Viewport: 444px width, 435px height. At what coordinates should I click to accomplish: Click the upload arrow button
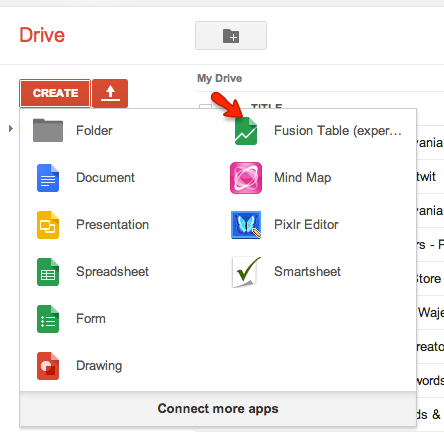110,93
